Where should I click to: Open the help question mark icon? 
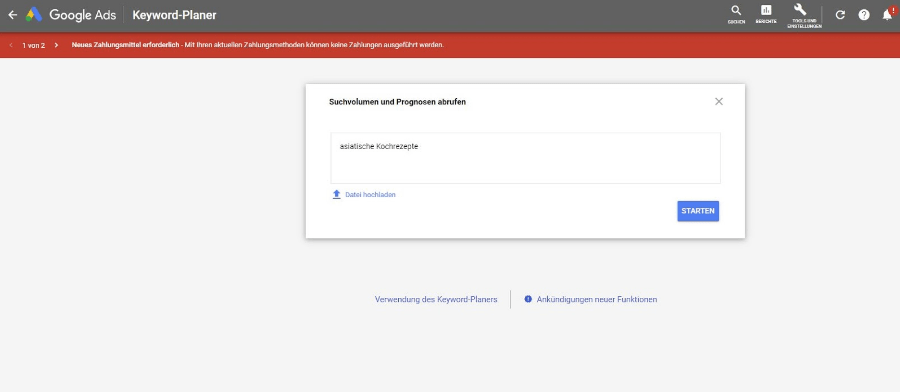(x=864, y=15)
